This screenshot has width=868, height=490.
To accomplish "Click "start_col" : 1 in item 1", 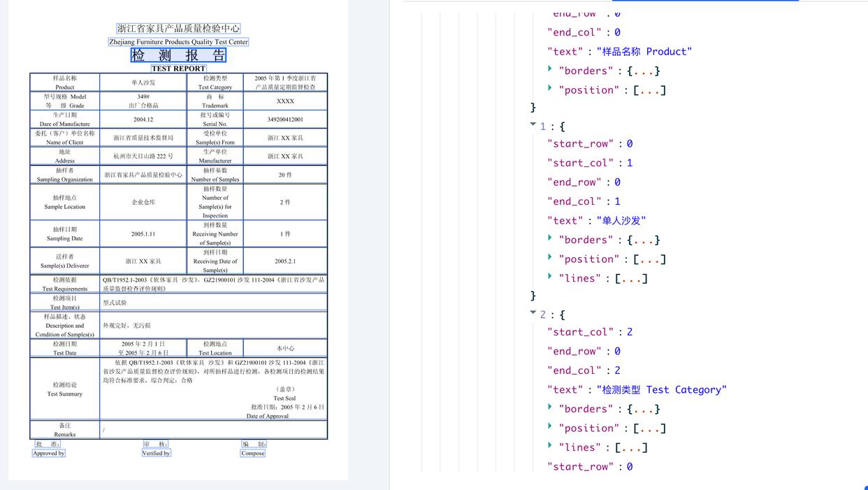I will [590, 163].
